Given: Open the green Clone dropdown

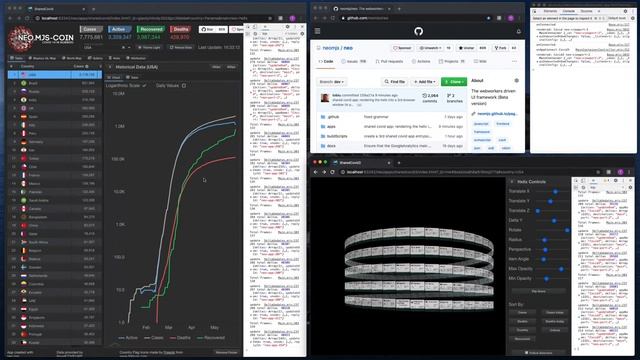Looking at the screenshot, I should click(453, 82).
